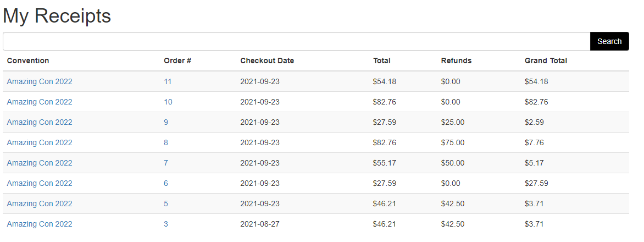The height and width of the screenshot is (242, 644).
Task: Open order number 11 link
Action: (168, 81)
